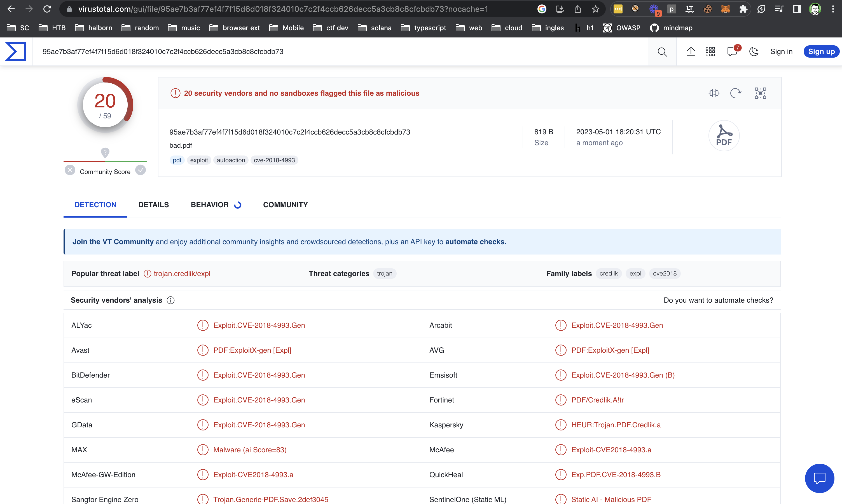
Task: Open the solana bookmarks folder
Action: [x=375, y=28]
